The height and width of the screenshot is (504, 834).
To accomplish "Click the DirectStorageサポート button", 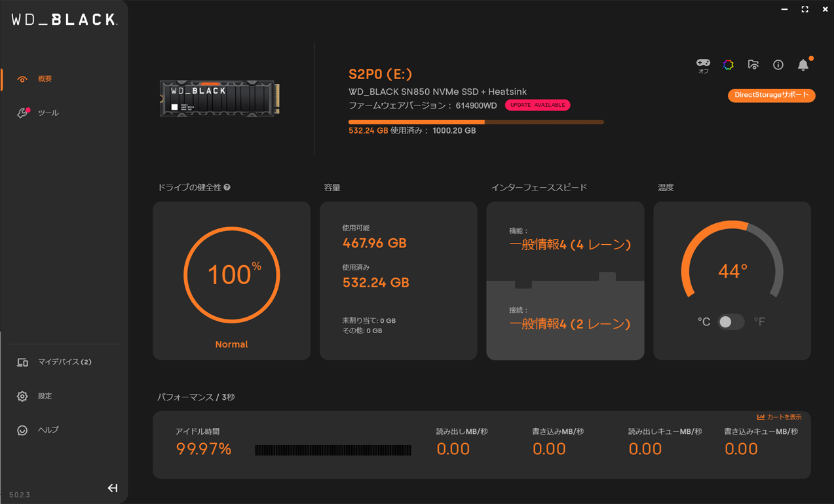I will 771,96.
